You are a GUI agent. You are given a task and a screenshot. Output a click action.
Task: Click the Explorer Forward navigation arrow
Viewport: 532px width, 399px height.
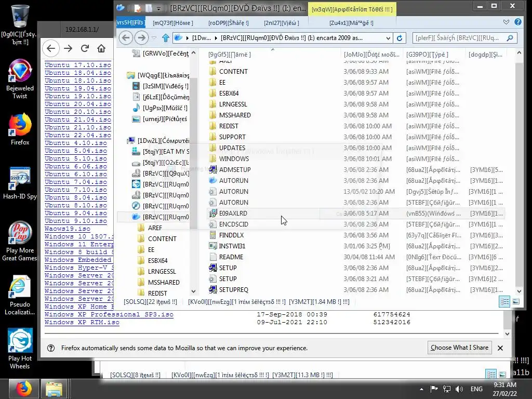click(x=141, y=37)
